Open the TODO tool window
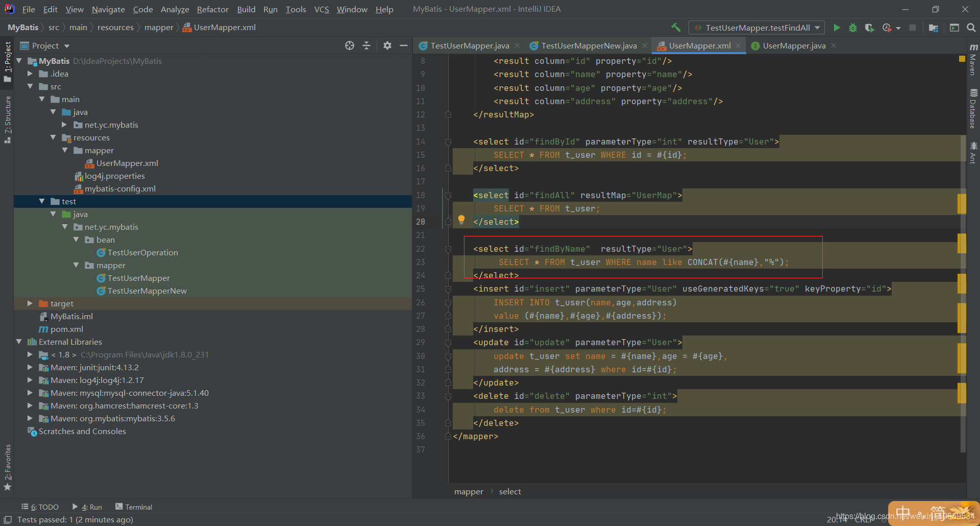Image resolution: width=980 pixels, height=526 pixels. click(x=40, y=507)
